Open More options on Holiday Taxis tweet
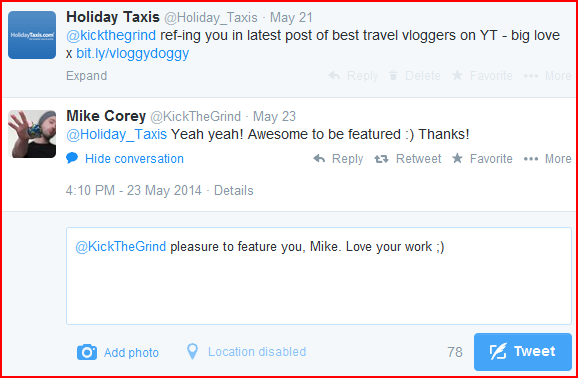 pos(548,76)
